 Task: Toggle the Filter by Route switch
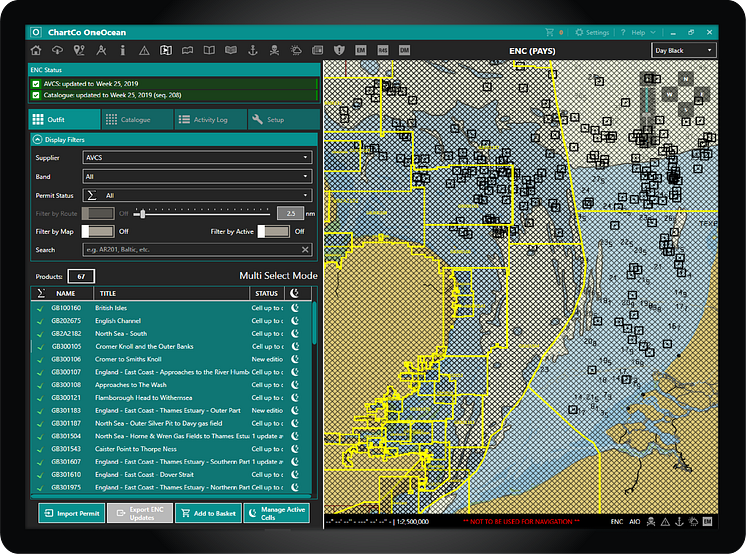pyautogui.click(x=98, y=214)
